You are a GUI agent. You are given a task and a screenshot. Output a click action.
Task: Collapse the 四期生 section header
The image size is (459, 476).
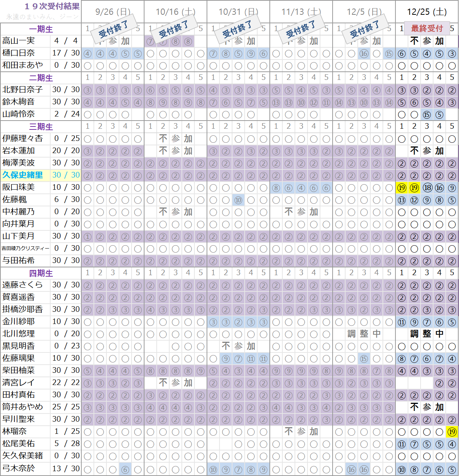(41, 273)
